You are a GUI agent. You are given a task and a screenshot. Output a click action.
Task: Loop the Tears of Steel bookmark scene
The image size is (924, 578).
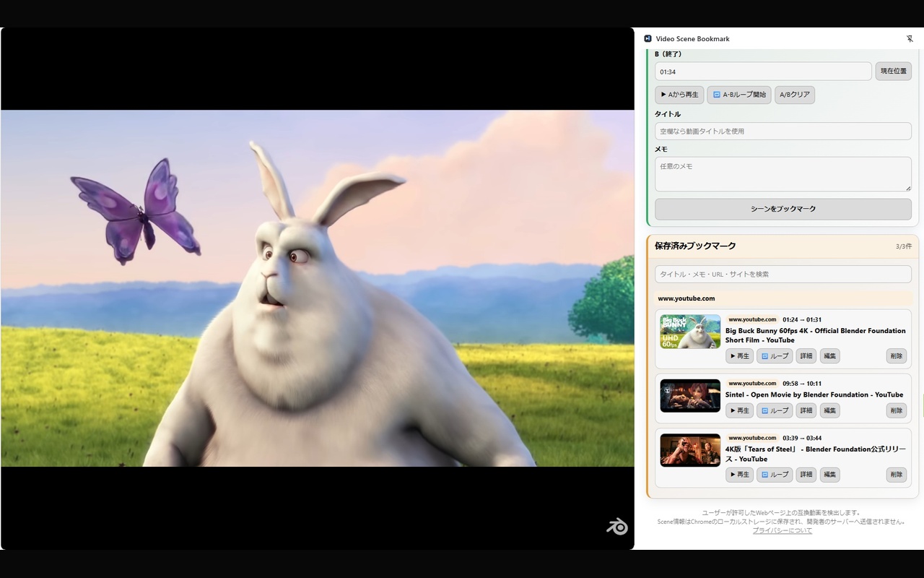[x=775, y=475]
